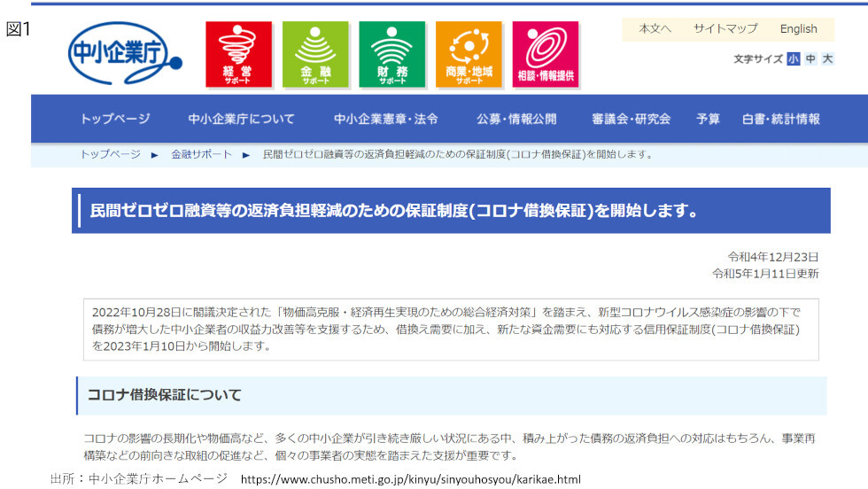Open the green 金融サポート icon
The width and height of the screenshot is (868, 489).
pos(315,54)
